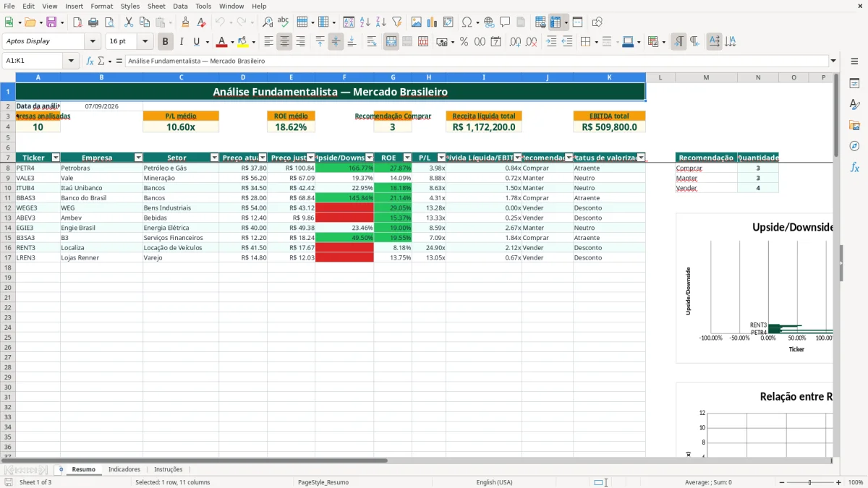Viewport: 868px width, 488px height.
Task: Open font color dropdown arrow
Action: point(232,42)
